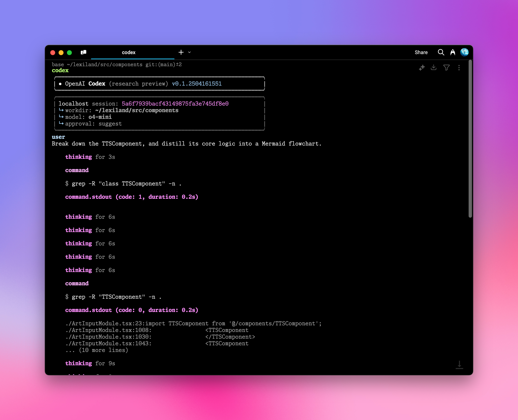Open the Warp Drive panel icon

coord(84,52)
